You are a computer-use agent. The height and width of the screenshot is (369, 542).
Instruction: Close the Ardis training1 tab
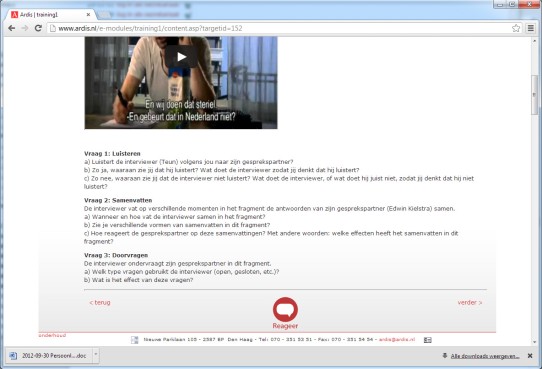click(x=88, y=15)
